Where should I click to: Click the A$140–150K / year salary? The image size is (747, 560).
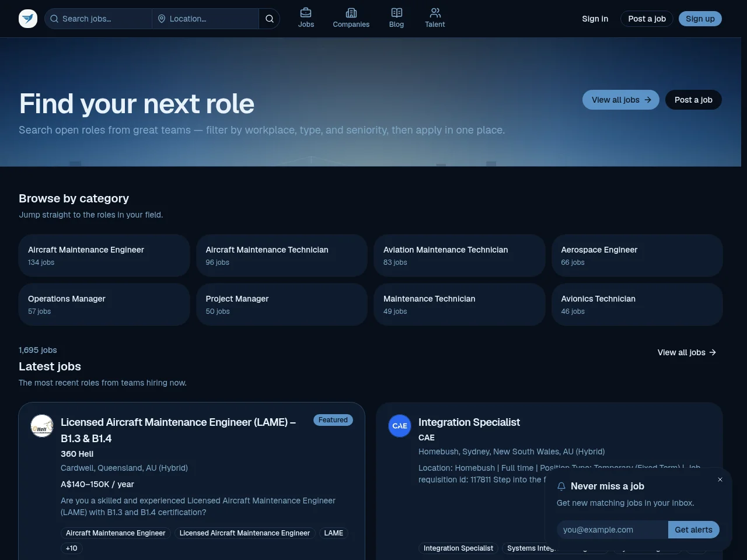97,484
